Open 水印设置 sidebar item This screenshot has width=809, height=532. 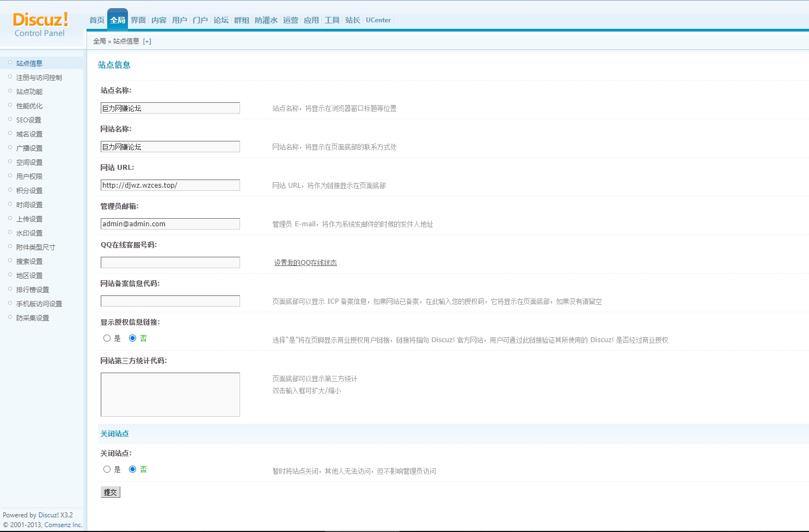tap(29, 233)
